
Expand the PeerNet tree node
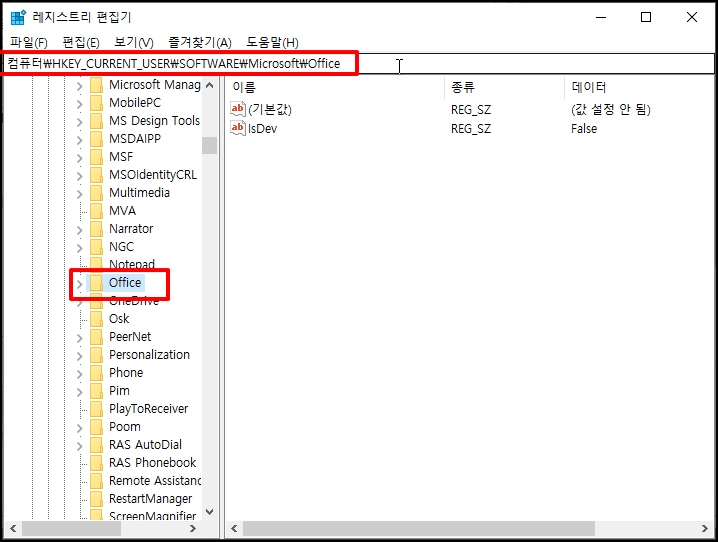point(79,337)
